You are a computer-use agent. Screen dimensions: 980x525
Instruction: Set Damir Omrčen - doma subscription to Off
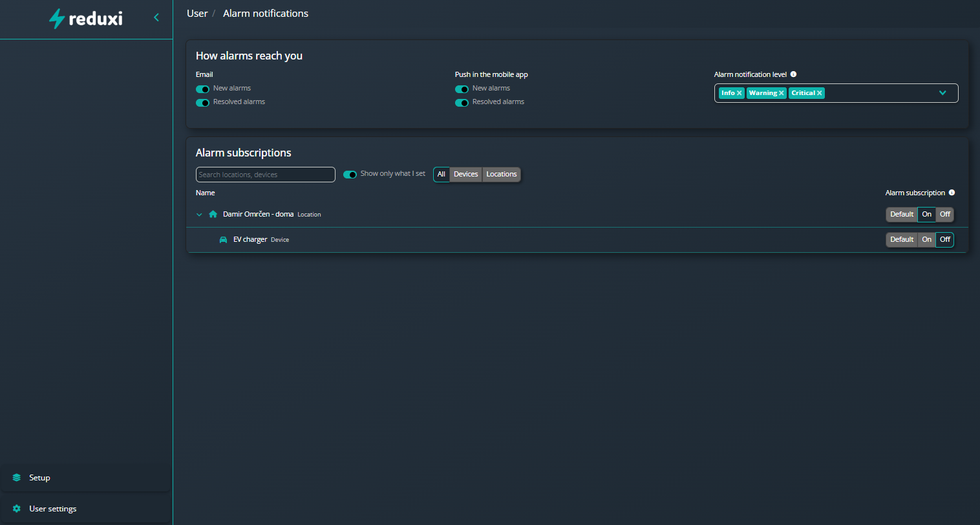(945, 214)
